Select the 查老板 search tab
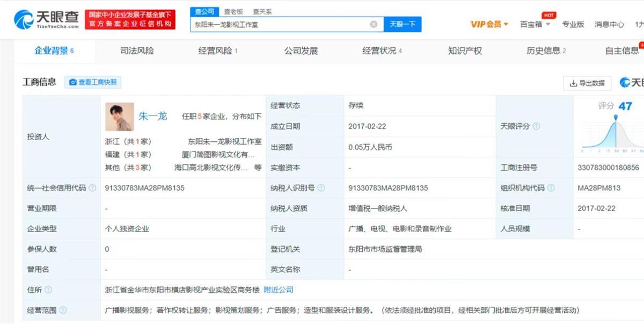 (x=233, y=11)
